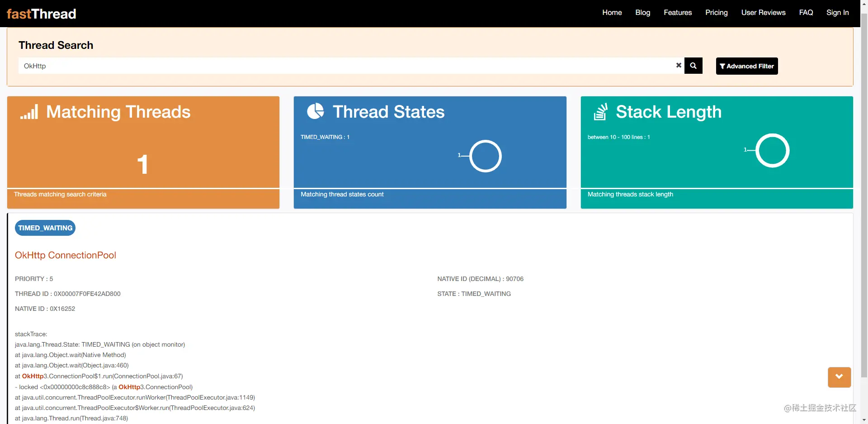Click the 'locked <0x00000000c8c888c8>' line
Viewport: 868px width, 424px height.
(x=104, y=387)
